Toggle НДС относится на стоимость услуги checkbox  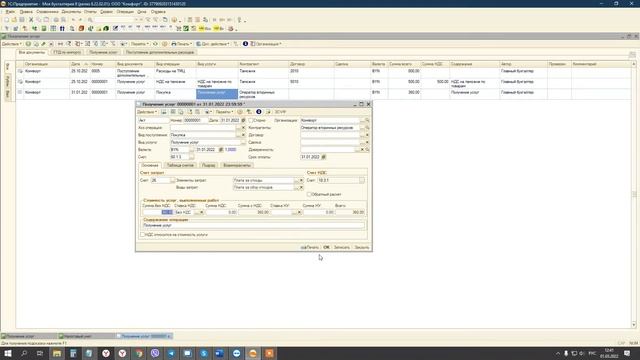point(142,235)
